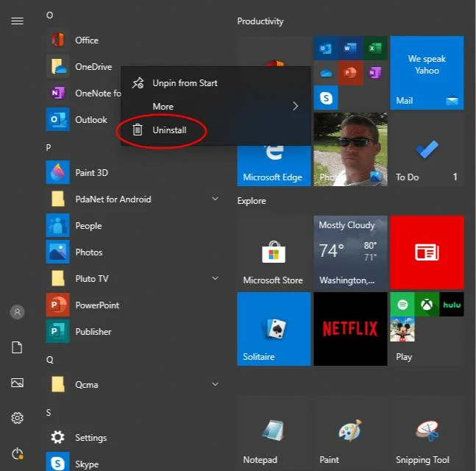Open the OneNote tile in Office folder
This screenshot has width=476, height=471.
coord(375,73)
